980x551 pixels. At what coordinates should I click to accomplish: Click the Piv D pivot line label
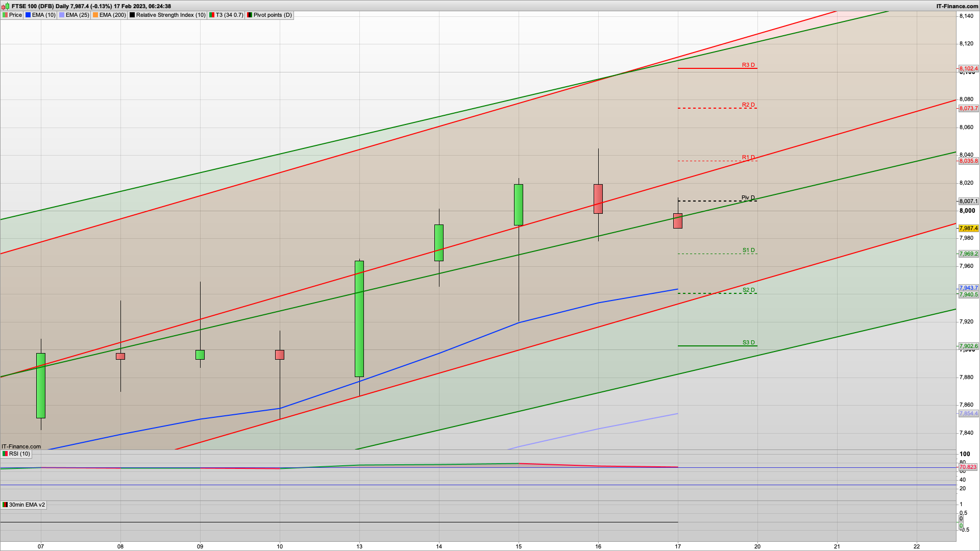pos(747,198)
